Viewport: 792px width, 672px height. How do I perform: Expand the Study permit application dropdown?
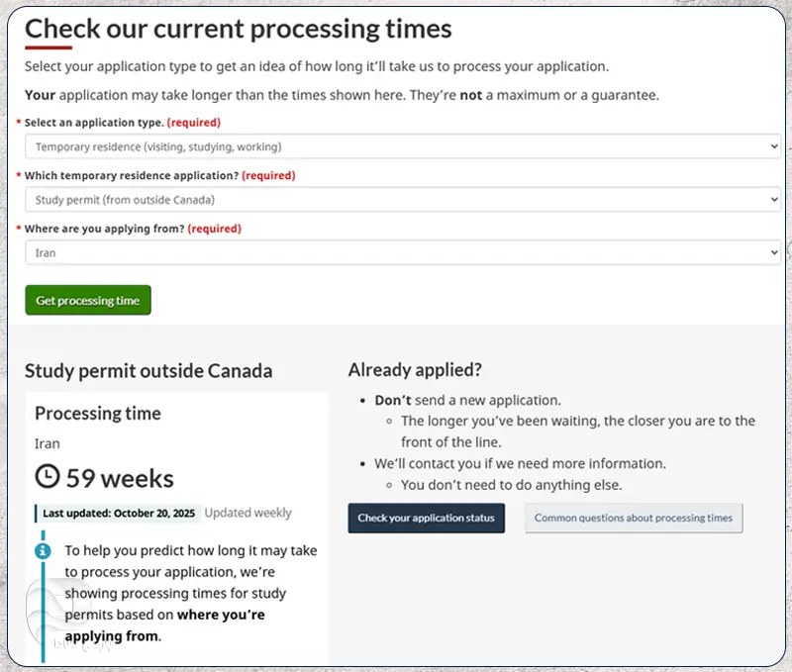point(402,200)
